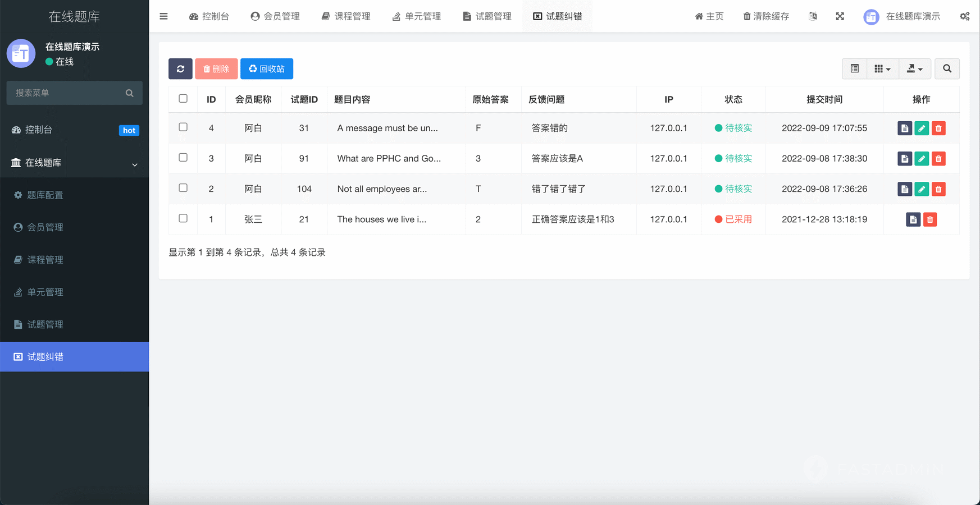980x505 pixels.
Task: Select checkbox for row with ID 4
Action: point(183,127)
